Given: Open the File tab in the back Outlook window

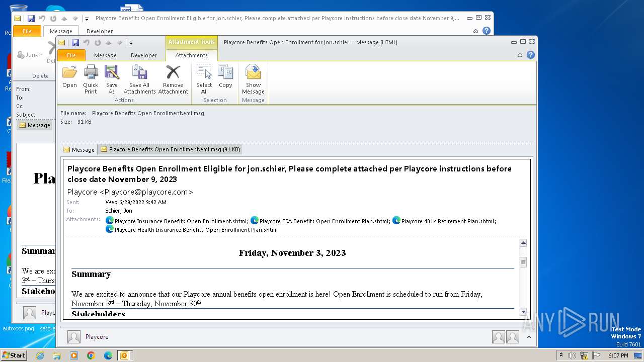Looking at the screenshot, I should 27,31.
